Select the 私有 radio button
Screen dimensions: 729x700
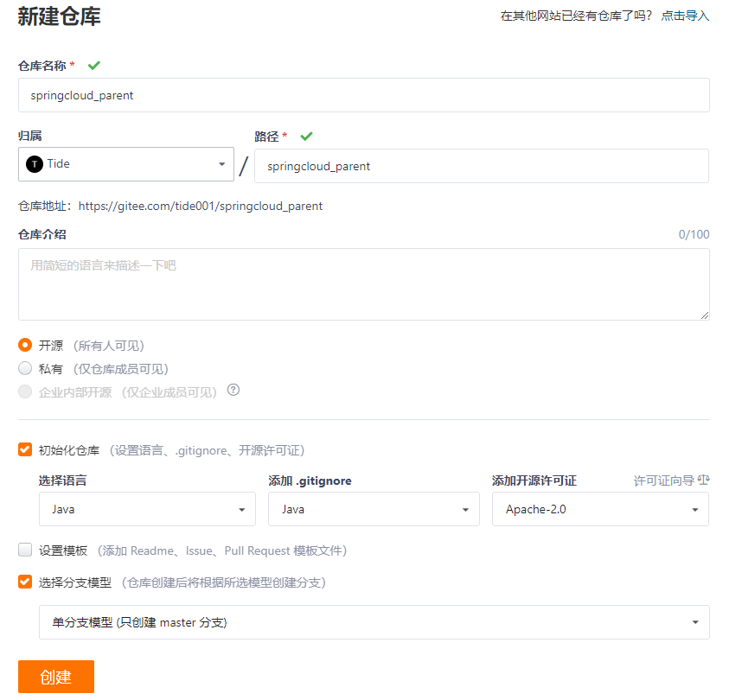(x=25, y=368)
